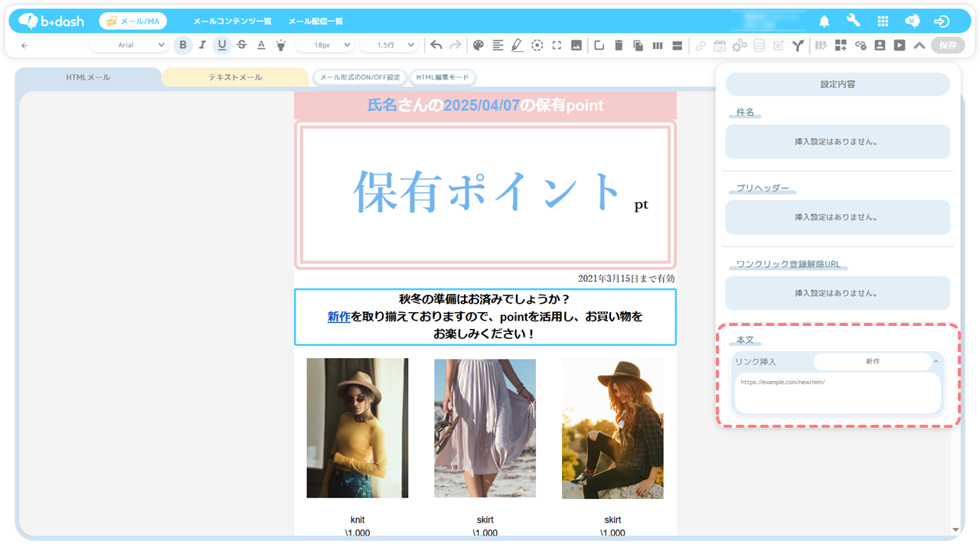Viewport: 980px width, 551px height.
Task: Open the background color palette
Action: (479, 45)
